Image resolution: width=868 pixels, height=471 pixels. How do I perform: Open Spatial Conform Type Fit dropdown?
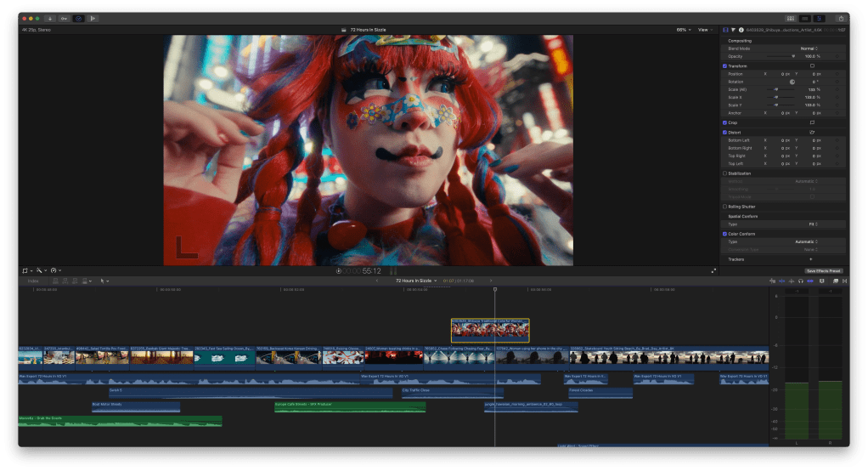[x=813, y=224]
